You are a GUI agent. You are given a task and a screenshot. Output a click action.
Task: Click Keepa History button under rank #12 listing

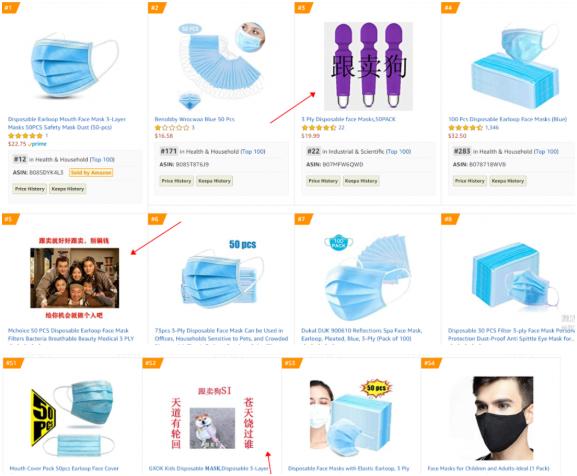pyautogui.click(x=68, y=189)
